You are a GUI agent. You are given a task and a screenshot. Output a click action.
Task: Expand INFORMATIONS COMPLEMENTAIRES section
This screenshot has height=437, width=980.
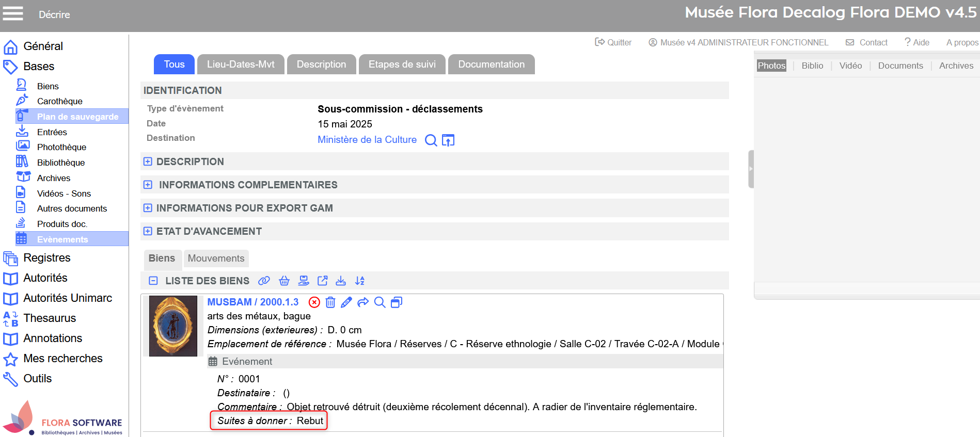[148, 185]
